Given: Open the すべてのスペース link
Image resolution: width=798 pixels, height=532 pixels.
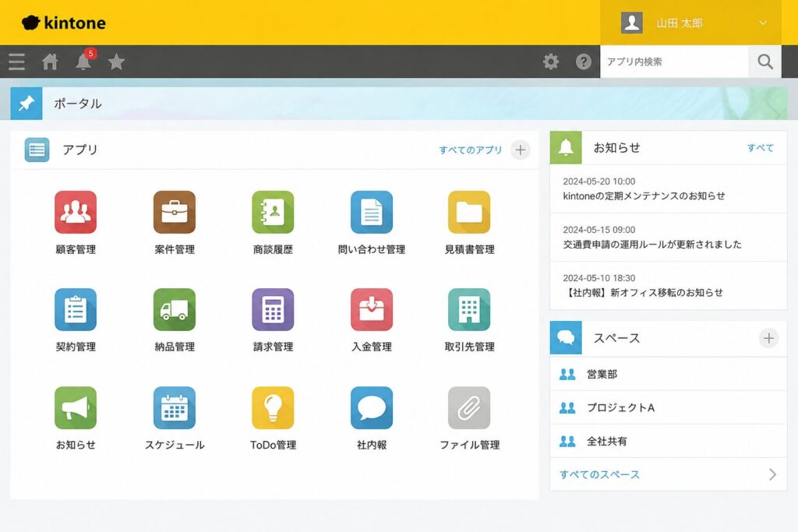Looking at the screenshot, I should 599,474.
